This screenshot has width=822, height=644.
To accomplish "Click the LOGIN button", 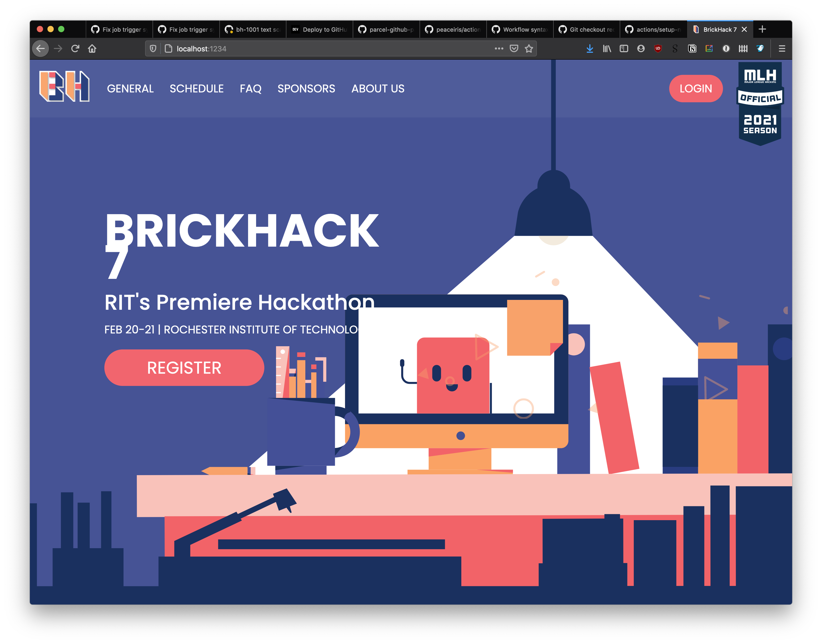I will (695, 89).
